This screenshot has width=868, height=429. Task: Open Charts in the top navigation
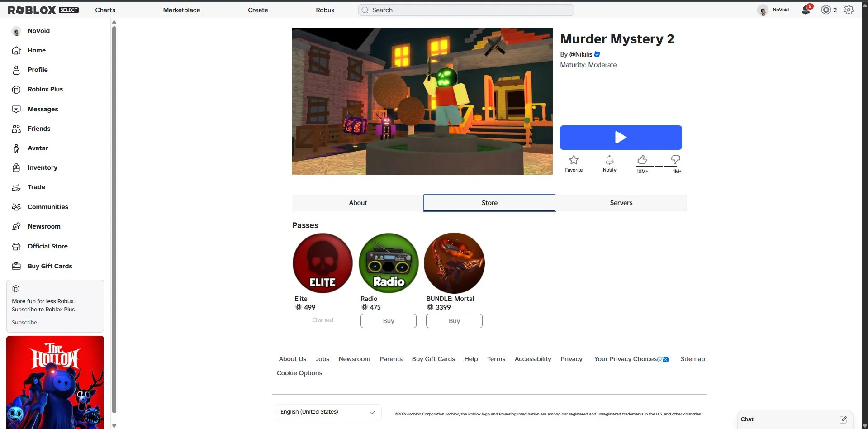(x=105, y=10)
